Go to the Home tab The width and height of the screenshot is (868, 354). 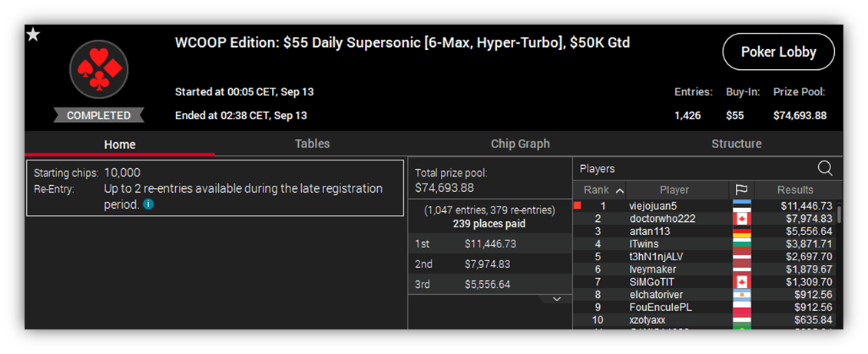pos(120,144)
